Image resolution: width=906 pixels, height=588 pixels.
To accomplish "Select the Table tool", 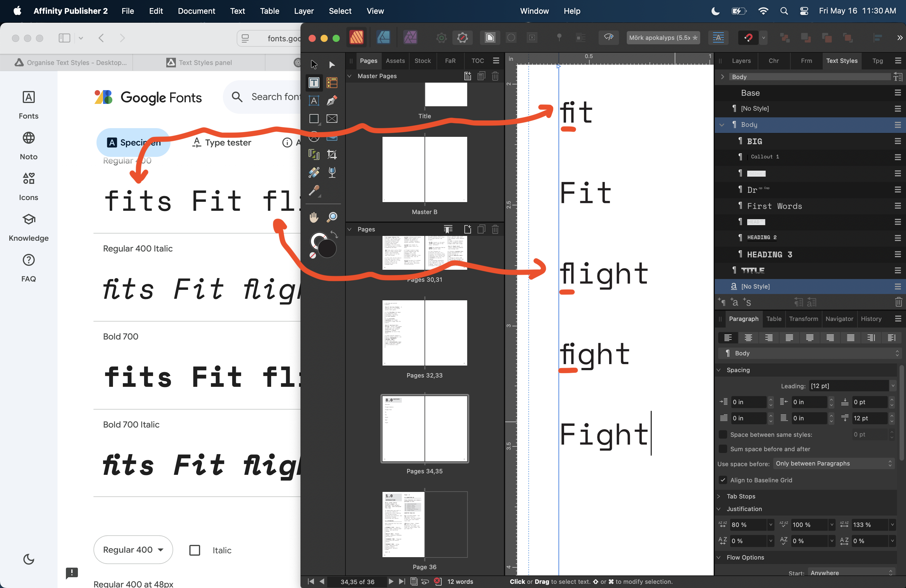I will pyautogui.click(x=332, y=83).
